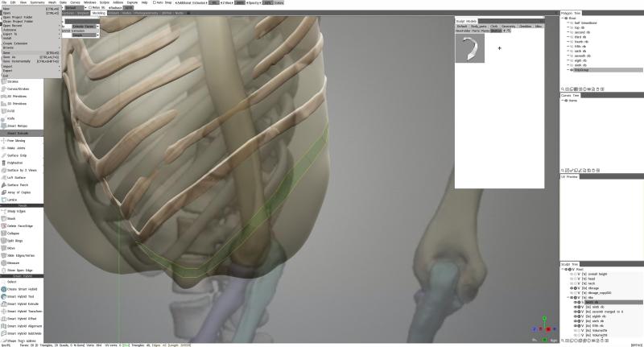Select the Slide Edges/Vertex tool
This screenshot has height=347, width=644.
coord(21,255)
